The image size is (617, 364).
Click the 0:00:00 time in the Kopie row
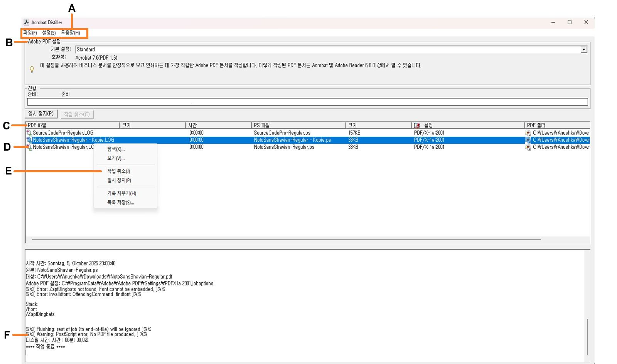tap(196, 140)
